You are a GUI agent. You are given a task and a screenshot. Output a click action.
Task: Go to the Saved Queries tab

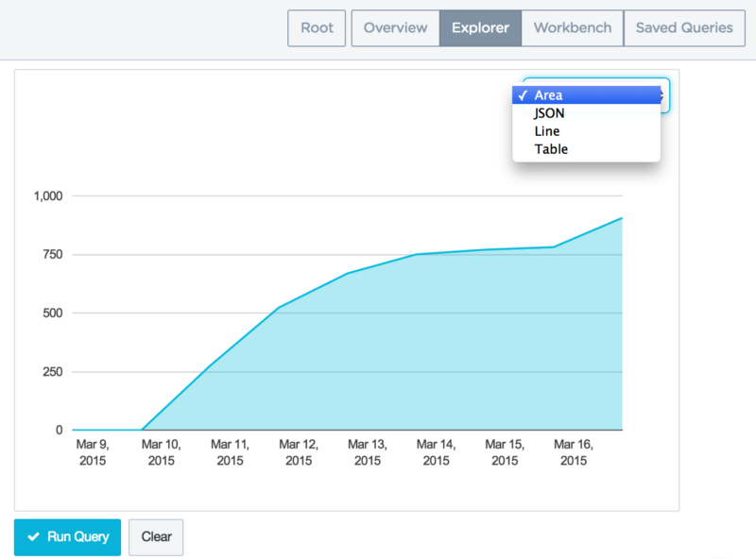(x=684, y=28)
